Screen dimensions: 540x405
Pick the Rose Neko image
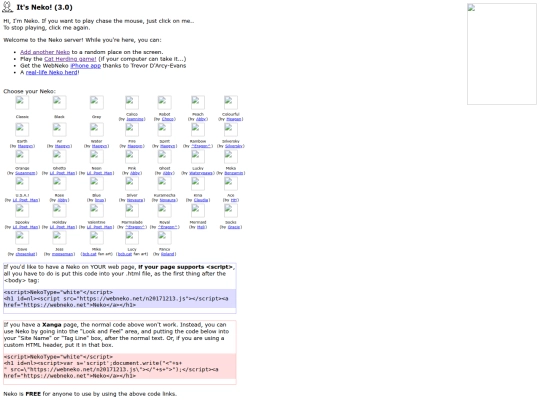click(59, 184)
